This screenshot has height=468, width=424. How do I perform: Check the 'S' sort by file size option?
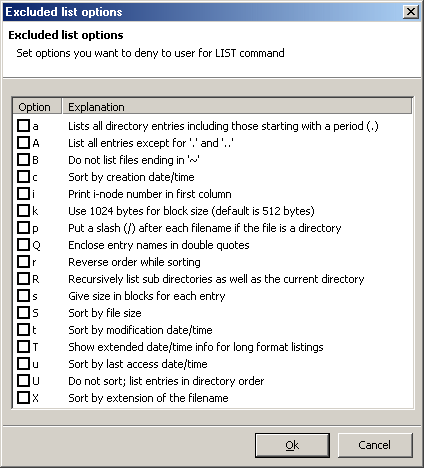pyautogui.click(x=23, y=313)
